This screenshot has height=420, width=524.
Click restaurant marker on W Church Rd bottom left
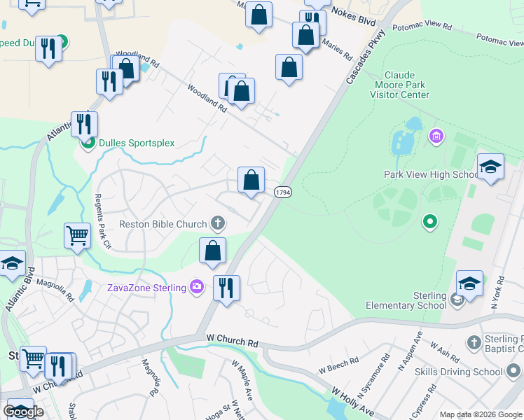(58, 367)
